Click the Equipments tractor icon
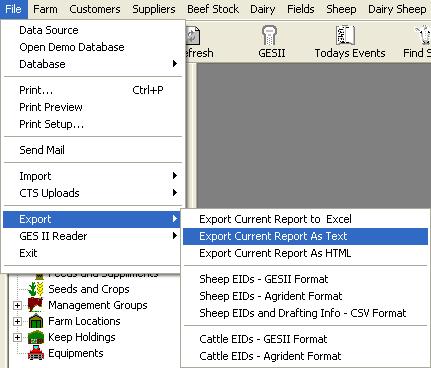The image size is (431, 368). coord(36,353)
